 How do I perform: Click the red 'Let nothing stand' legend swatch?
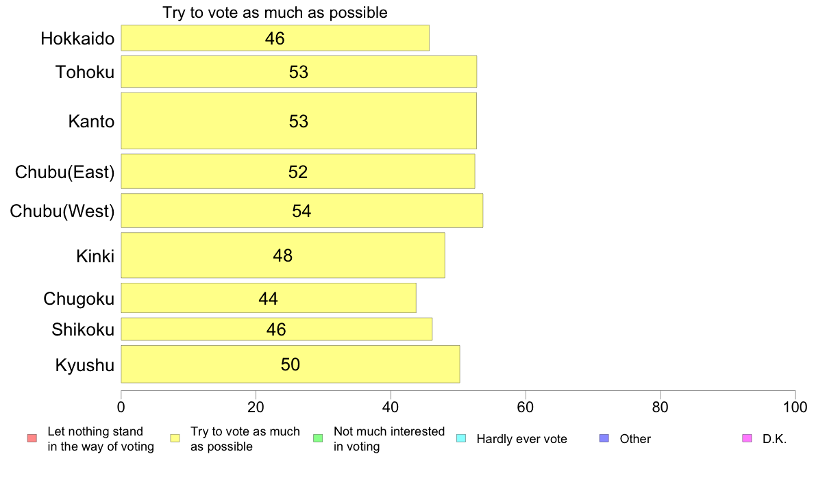(x=32, y=438)
